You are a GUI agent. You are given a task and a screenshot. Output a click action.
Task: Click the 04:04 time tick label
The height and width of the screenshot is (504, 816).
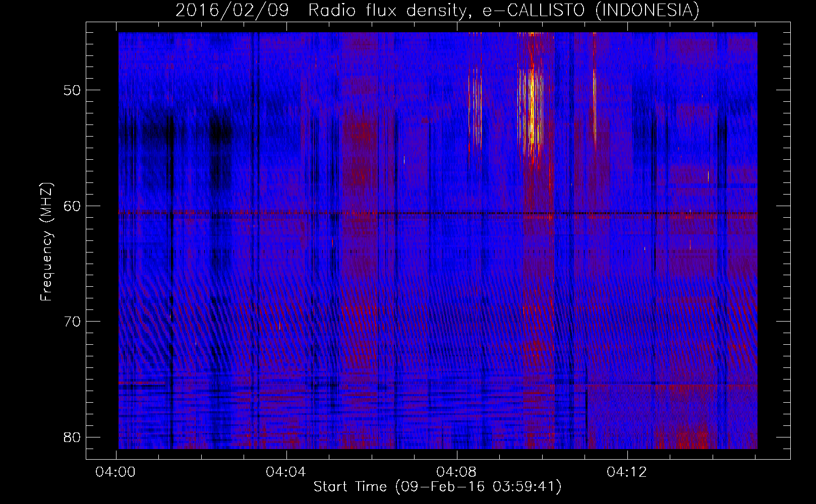[286, 472]
